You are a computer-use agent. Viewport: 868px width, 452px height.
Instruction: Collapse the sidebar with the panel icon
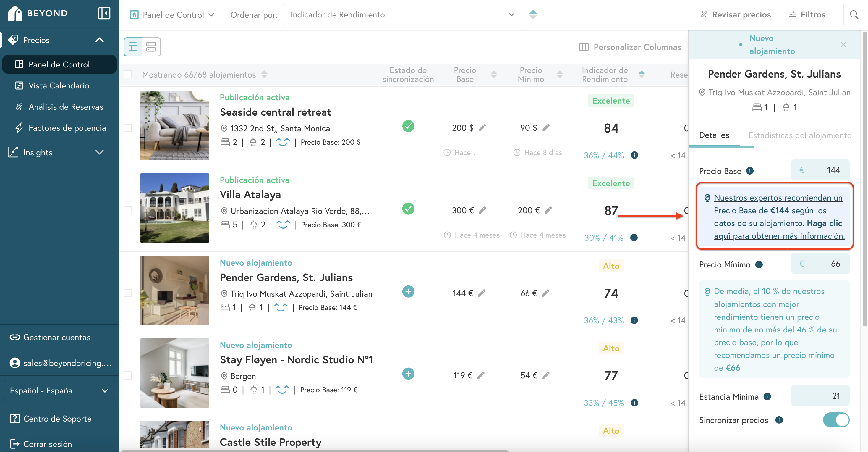104,14
